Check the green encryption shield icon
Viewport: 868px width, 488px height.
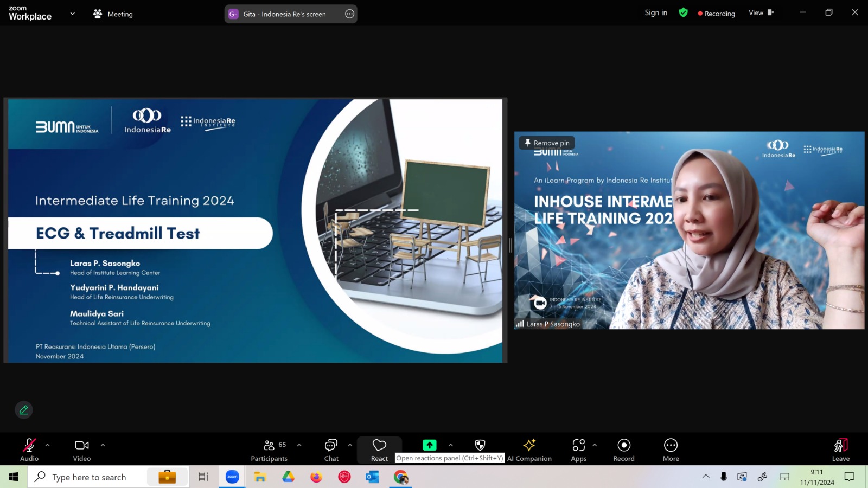(684, 12)
